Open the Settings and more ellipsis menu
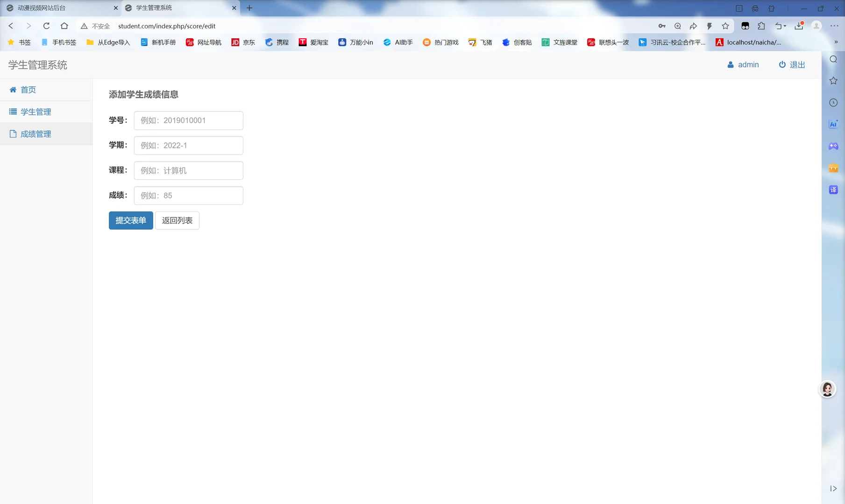Screen dimensions: 845x504 coord(834,26)
